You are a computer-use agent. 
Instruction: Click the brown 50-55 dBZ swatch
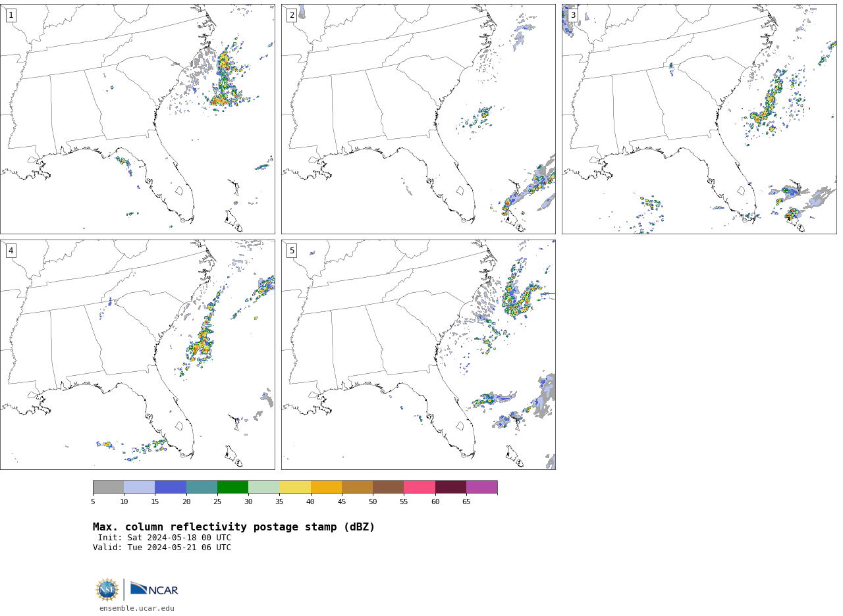(x=389, y=487)
